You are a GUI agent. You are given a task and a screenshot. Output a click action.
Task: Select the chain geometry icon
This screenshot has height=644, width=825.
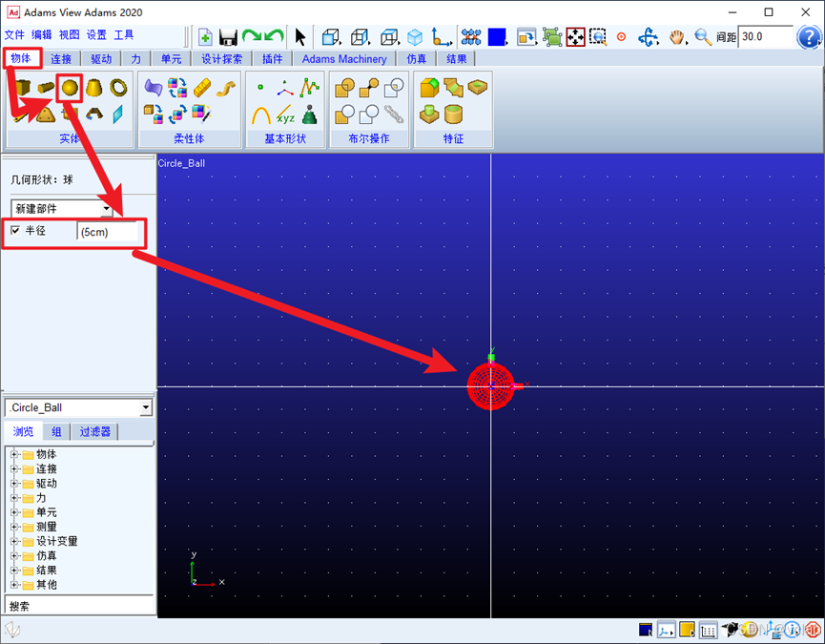[x=394, y=114]
